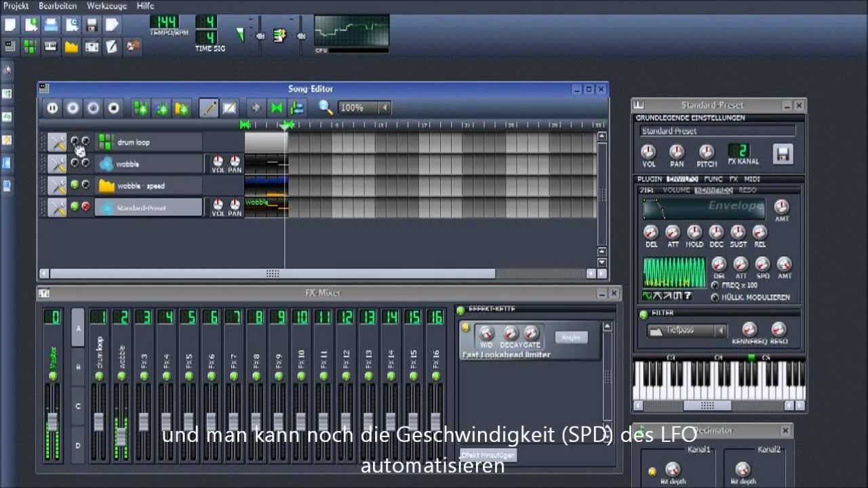Click Regler button of Fast Lookahead limiter
The image size is (868, 488).
(572, 338)
